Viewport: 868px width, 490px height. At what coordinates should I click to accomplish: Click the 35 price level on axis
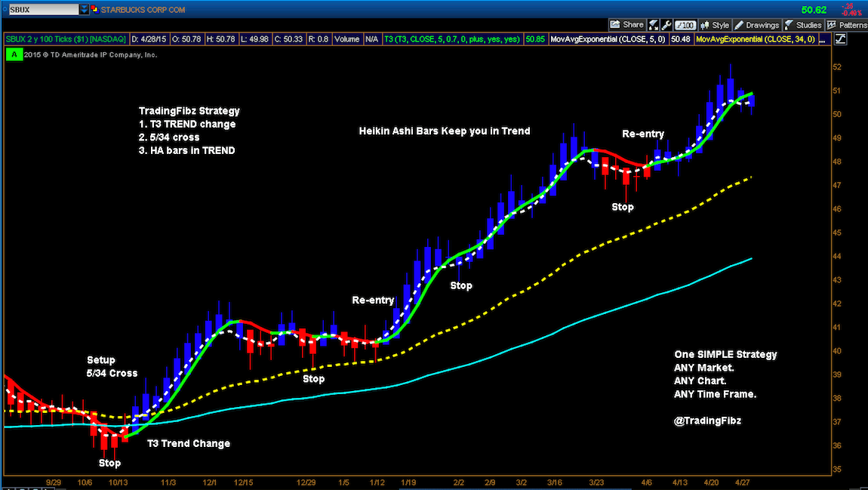pos(837,470)
